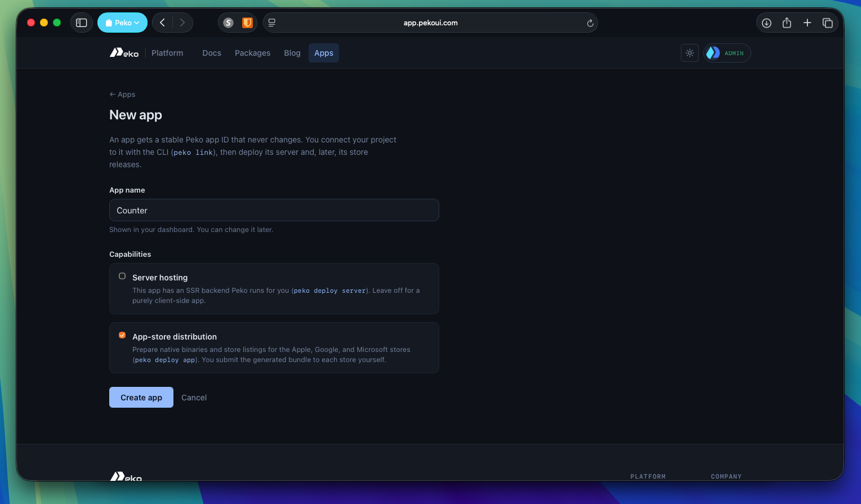Click the gray S extension icon
This screenshot has width=861, height=504.
pyautogui.click(x=228, y=23)
